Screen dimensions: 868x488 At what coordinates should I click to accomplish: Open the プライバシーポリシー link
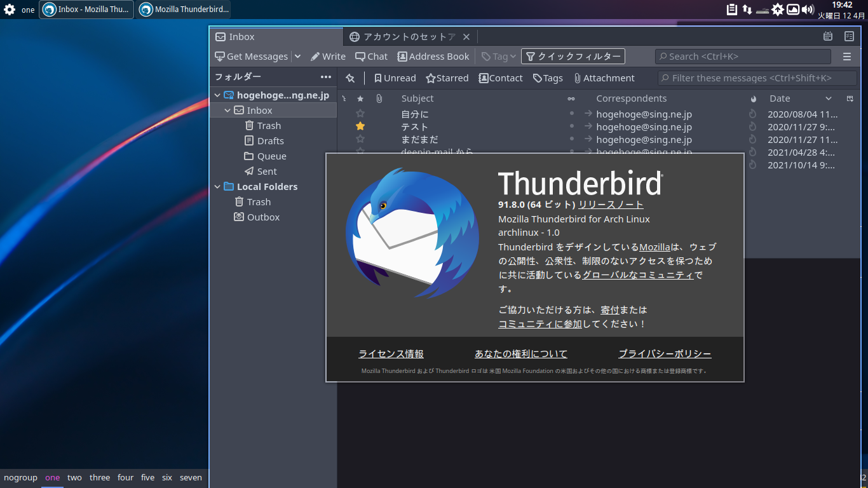(665, 354)
